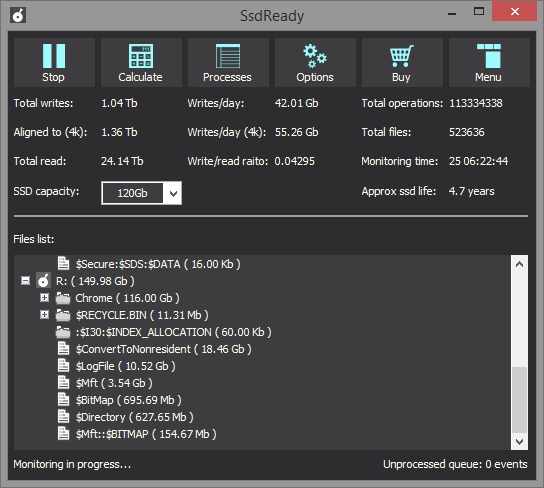
Task: Select $RECYCLE.BIN ( 11.31 Mb ) entry
Action: coord(142,315)
